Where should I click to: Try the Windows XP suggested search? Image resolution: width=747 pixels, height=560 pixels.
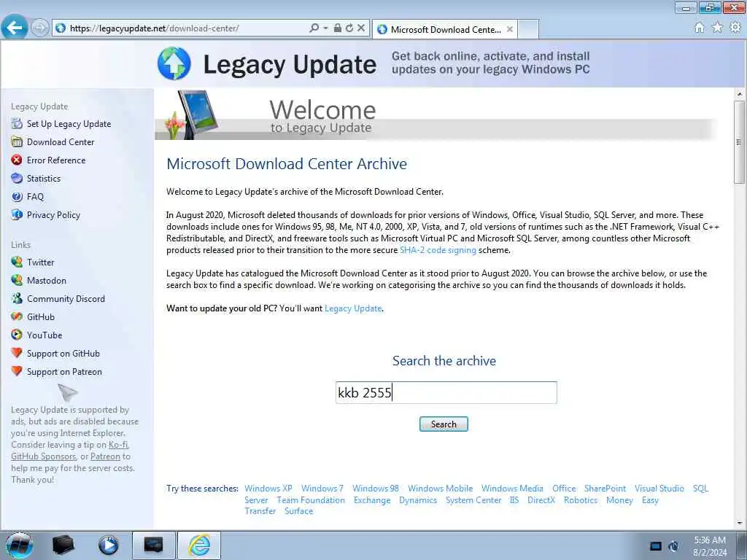(268, 488)
